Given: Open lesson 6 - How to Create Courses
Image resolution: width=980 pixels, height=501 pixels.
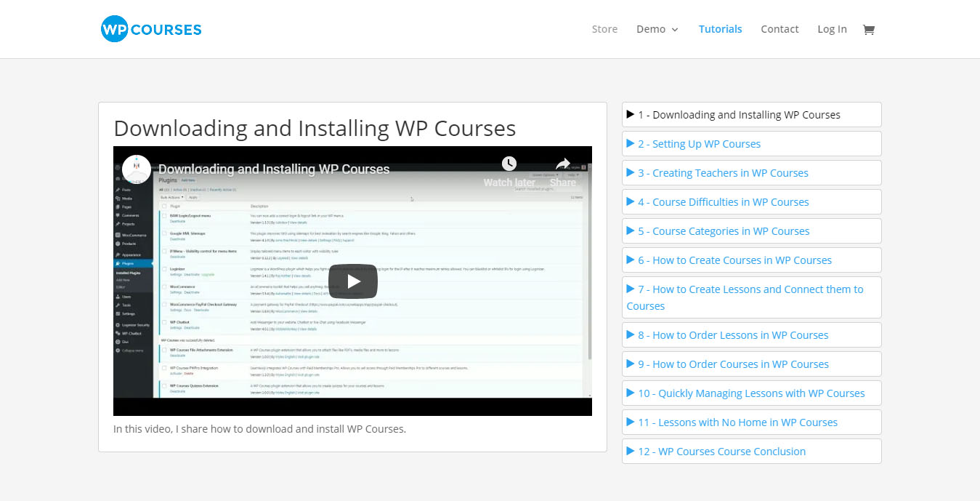Looking at the screenshot, I should pyautogui.click(x=752, y=260).
